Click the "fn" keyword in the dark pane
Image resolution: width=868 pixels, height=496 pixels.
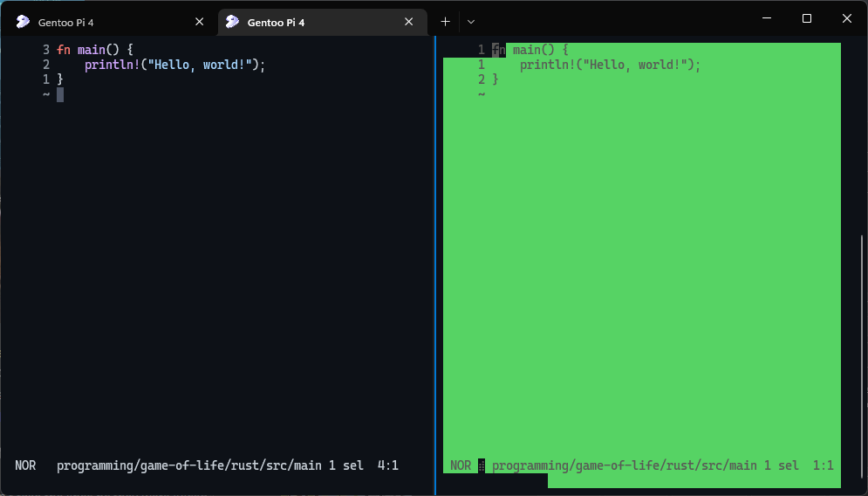[x=64, y=50]
